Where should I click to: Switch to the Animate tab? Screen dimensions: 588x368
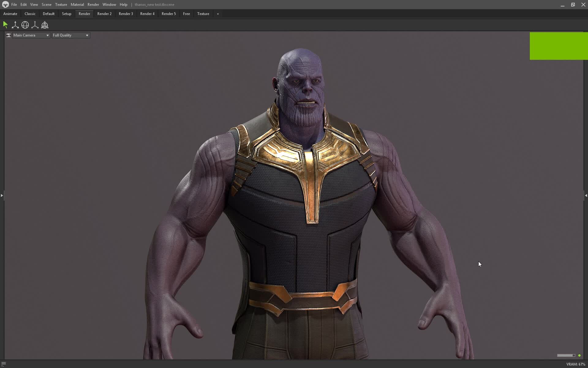click(10, 13)
